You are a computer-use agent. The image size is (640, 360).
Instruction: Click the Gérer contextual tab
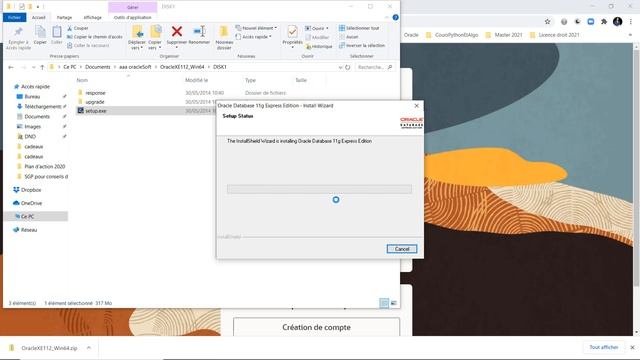[x=133, y=7]
